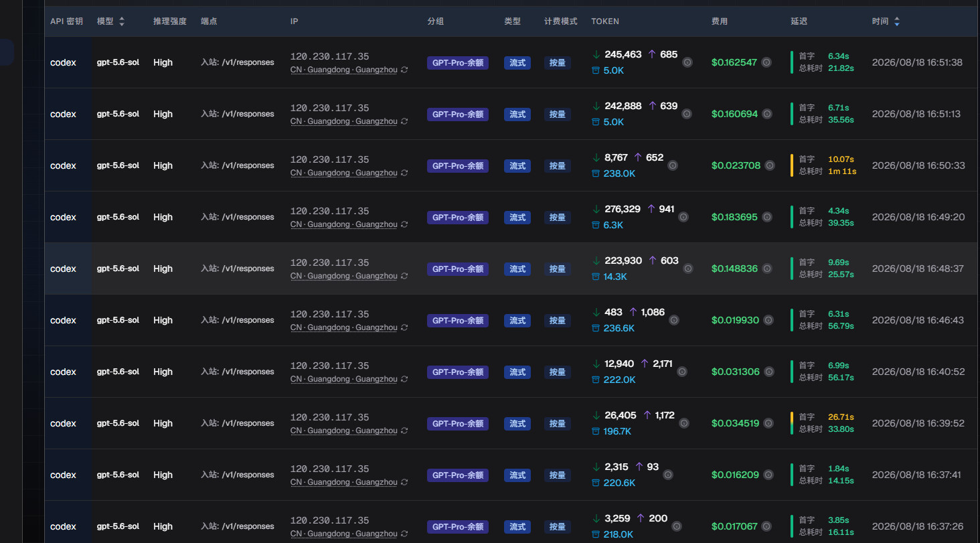This screenshot has height=543, width=980.
Task: Refresh IP location in the 16:48:37 row
Action: (404, 276)
